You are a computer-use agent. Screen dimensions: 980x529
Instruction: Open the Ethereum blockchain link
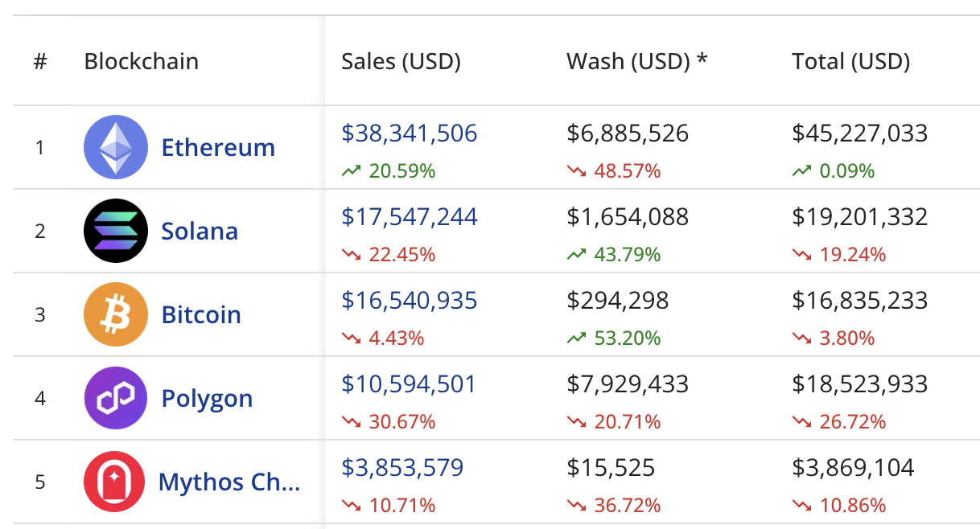(x=218, y=148)
